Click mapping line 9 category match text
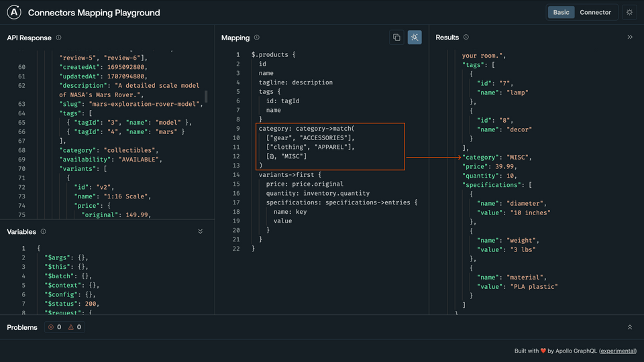The width and height of the screenshot is (644, 362). click(x=309, y=128)
